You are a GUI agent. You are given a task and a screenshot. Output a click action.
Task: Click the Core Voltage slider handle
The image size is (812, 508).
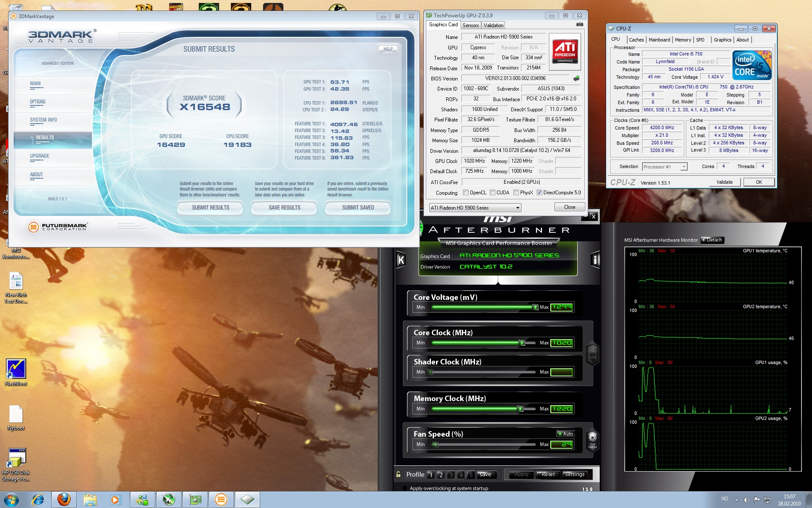(535, 307)
